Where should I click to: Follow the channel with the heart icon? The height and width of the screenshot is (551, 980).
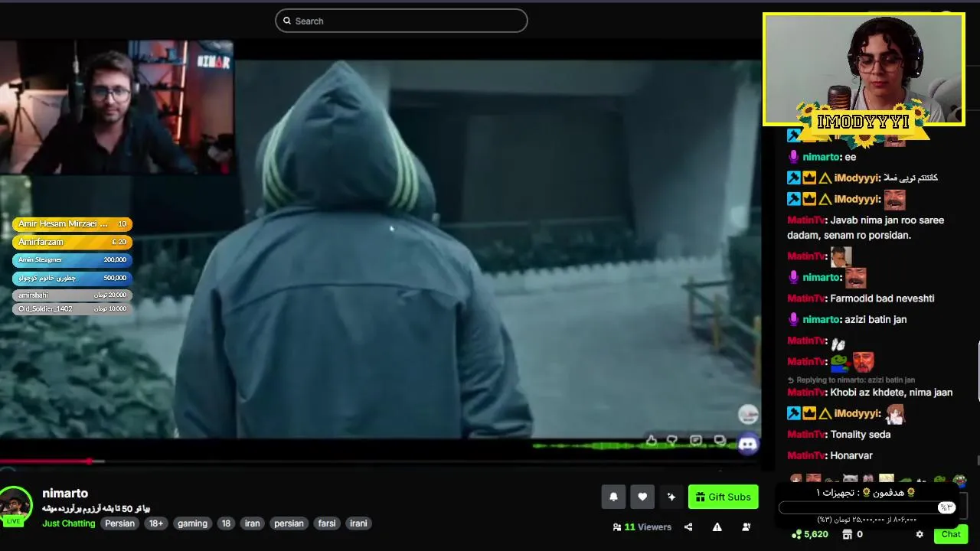coord(642,497)
